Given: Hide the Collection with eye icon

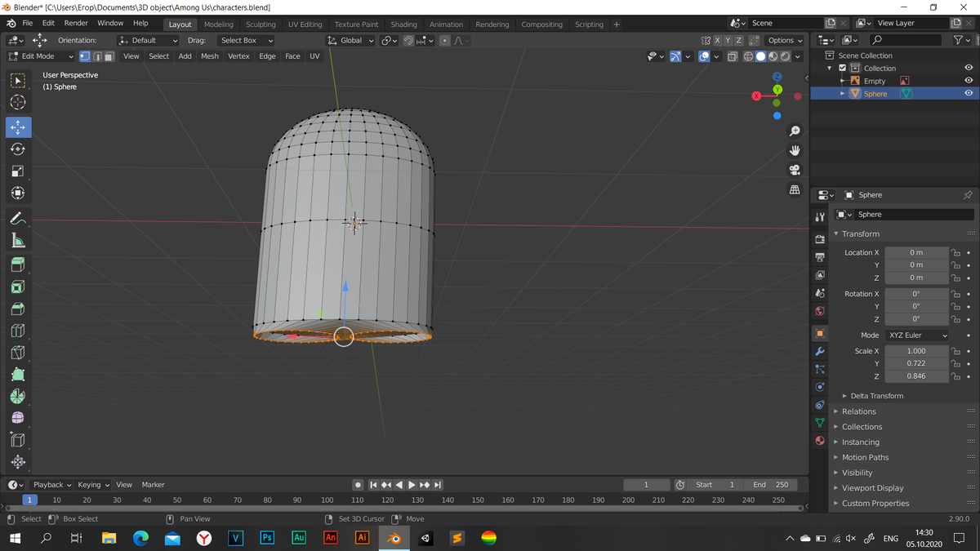Looking at the screenshot, I should [x=969, y=68].
